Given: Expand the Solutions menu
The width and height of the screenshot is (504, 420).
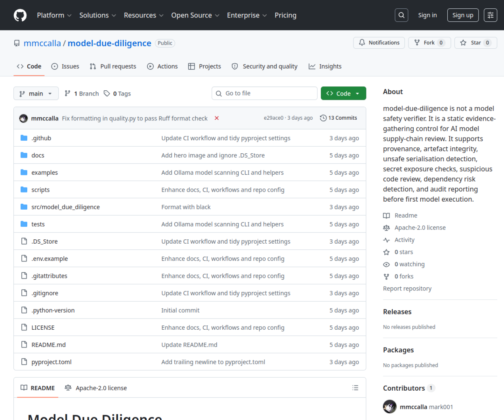Looking at the screenshot, I should (98, 15).
